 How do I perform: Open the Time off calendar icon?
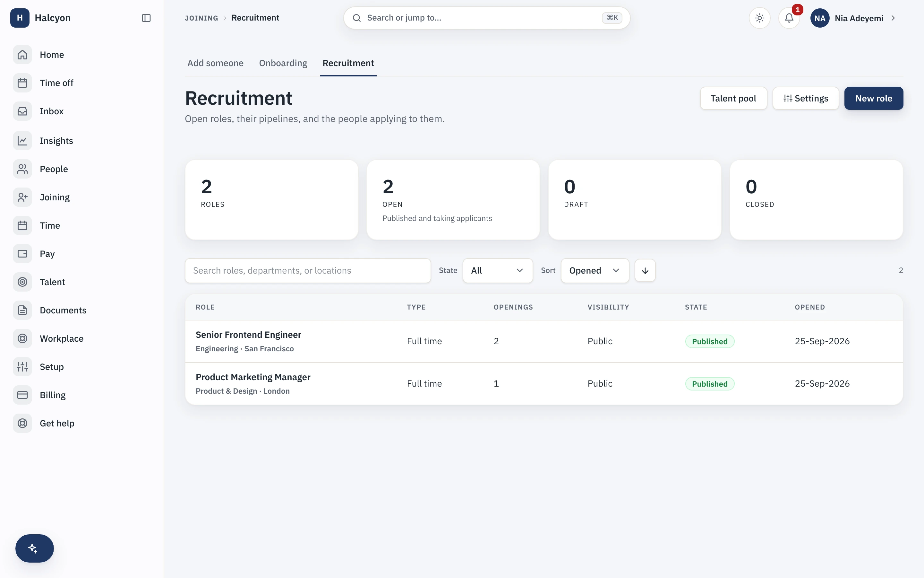click(x=22, y=83)
